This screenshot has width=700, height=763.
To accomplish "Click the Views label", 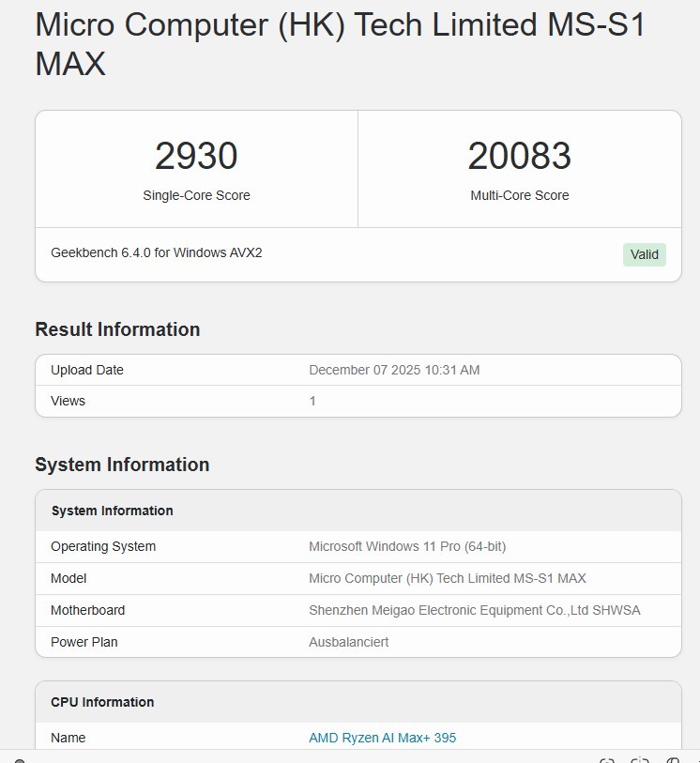I will pyautogui.click(x=68, y=401).
